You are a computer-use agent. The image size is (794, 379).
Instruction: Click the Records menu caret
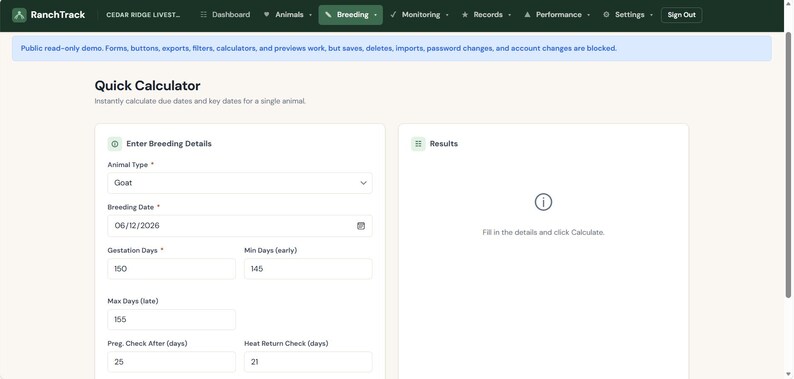(x=509, y=15)
